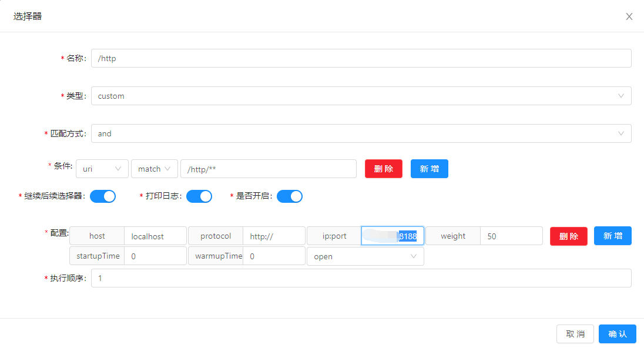Click the host input field with localhost
The image size is (644, 348).
[155, 236]
